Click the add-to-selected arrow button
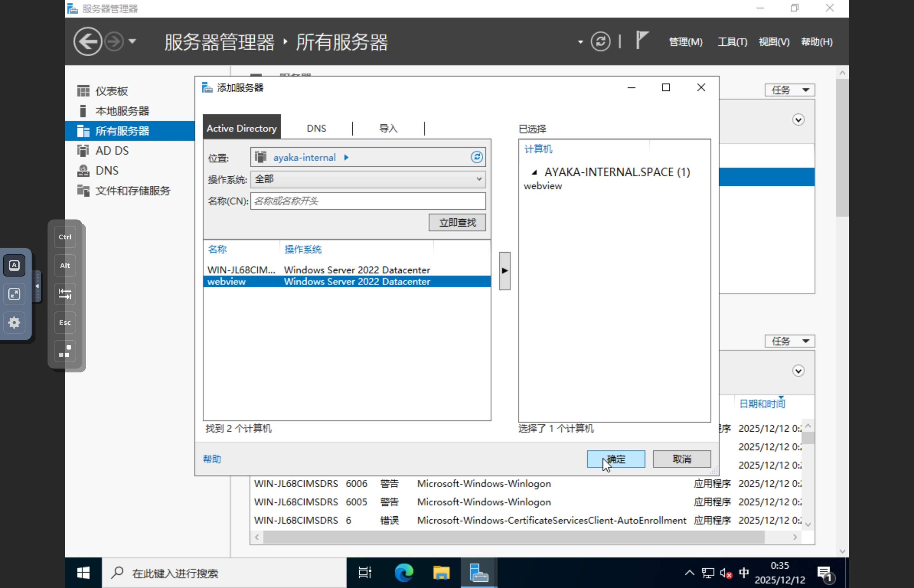The height and width of the screenshot is (588, 914). tap(504, 271)
